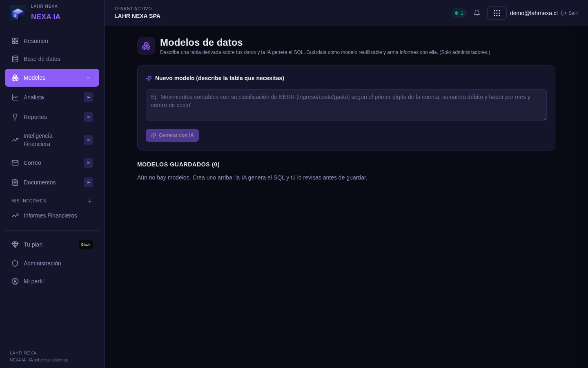
Task: Click the NEXA IA cube logo
Action: (x=18, y=13)
